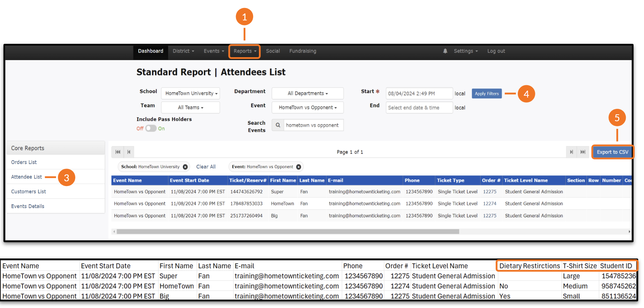Click the Clear All filters link
Viewport: 644px width, 308px height.
[x=206, y=167]
